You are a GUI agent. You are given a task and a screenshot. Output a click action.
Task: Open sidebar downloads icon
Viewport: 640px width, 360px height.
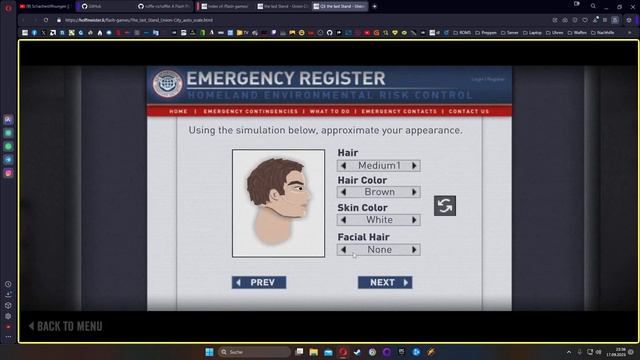click(8, 294)
